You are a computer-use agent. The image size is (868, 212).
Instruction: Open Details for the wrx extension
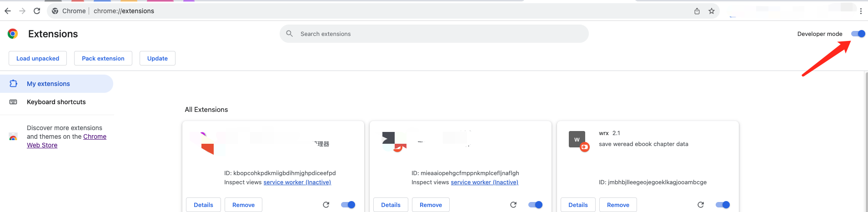pos(578,205)
